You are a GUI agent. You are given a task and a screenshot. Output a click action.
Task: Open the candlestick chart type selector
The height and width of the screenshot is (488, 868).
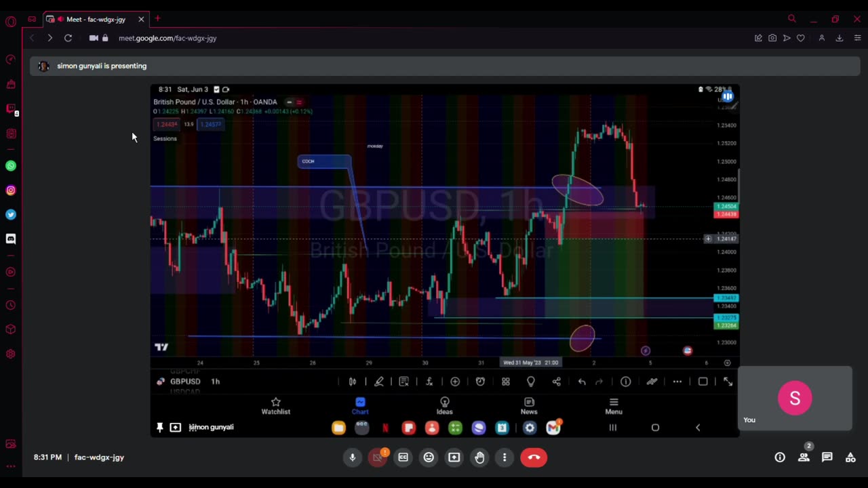pyautogui.click(x=353, y=382)
